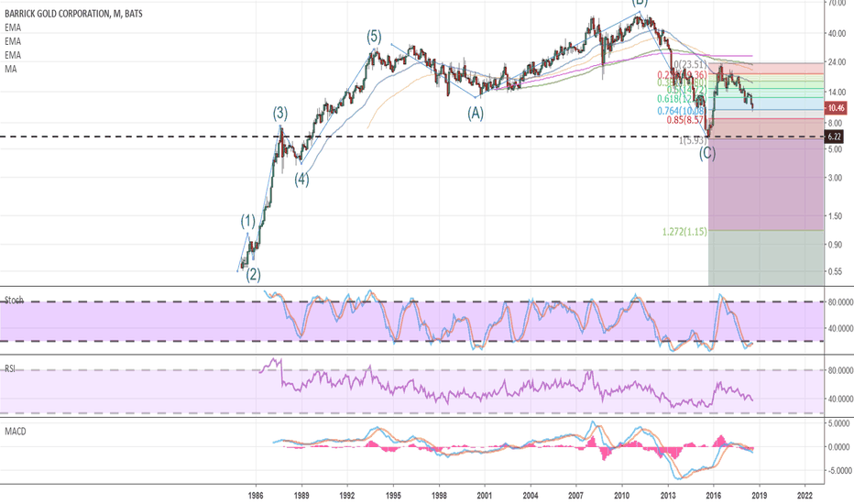Viewport: 854px width, 504px height.
Task: Select the wave (3) label
Action: click(x=280, y=114)
